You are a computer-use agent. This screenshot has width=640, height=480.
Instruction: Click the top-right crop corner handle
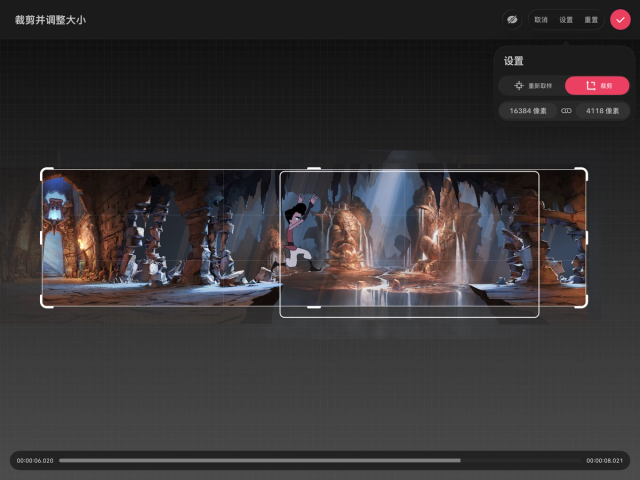pyautogui.click(x=582, y=173)
